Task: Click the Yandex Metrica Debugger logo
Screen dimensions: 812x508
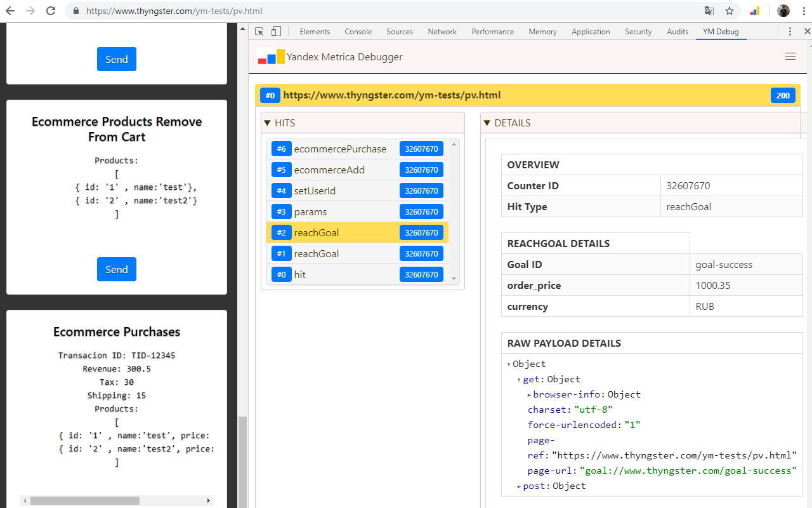Action: pyautogui.click(x=271, y=57)
